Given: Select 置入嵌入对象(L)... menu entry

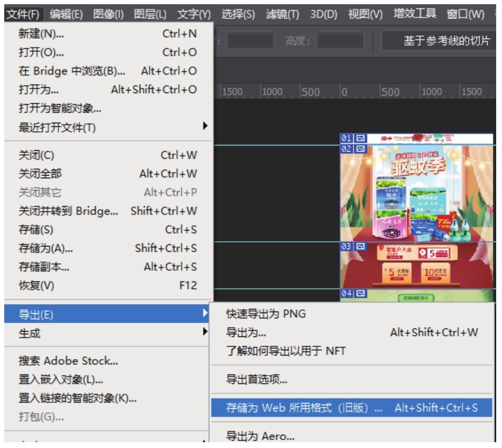Looking at the screenshot, I should pyautogui.click(x=107, y=379).
